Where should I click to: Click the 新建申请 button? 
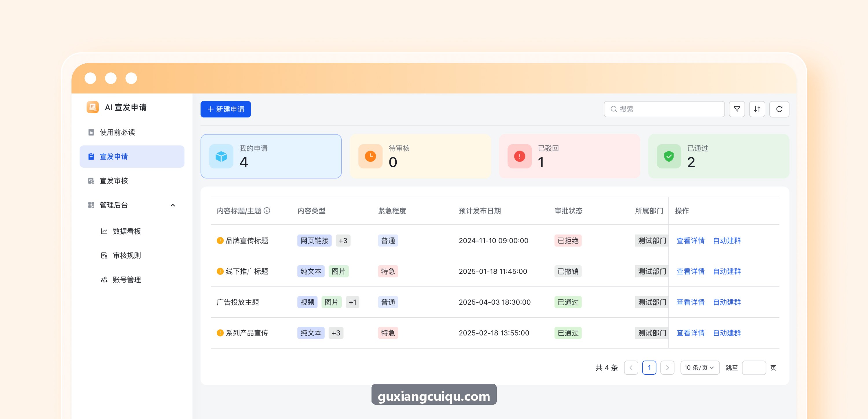(x=225, y=109)
